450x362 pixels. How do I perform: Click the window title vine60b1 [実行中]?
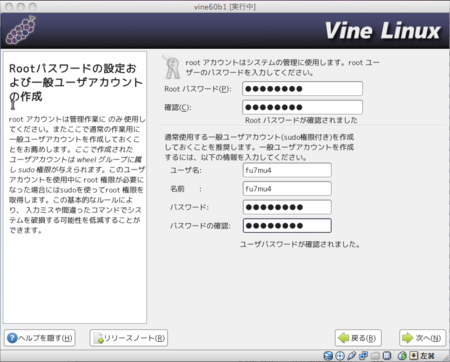[x=225, y=7]
